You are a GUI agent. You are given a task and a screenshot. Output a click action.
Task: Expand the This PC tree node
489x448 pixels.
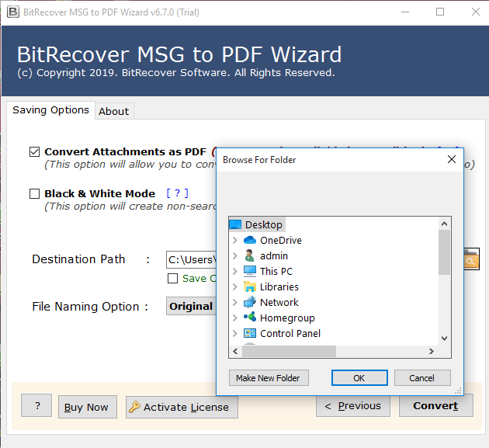pyautogui.click(x=235, y=271)
